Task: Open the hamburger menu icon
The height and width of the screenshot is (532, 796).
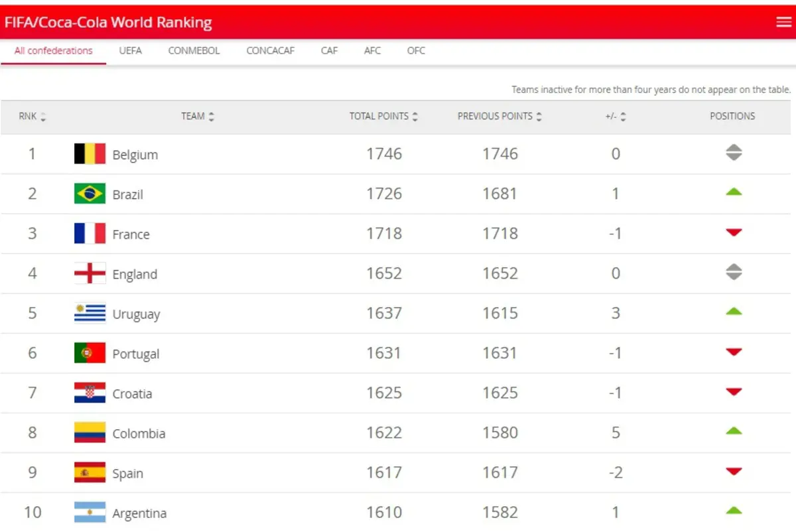Action: tap(783, 22)
